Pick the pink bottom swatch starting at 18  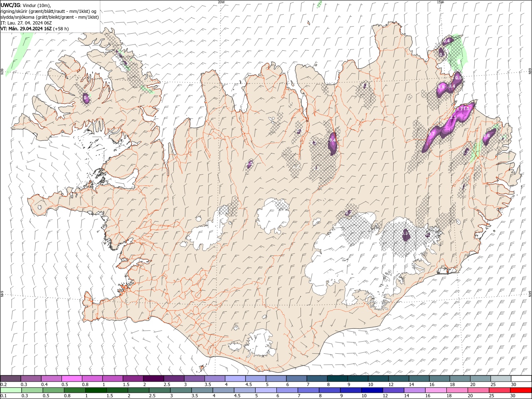click(457, 390)
